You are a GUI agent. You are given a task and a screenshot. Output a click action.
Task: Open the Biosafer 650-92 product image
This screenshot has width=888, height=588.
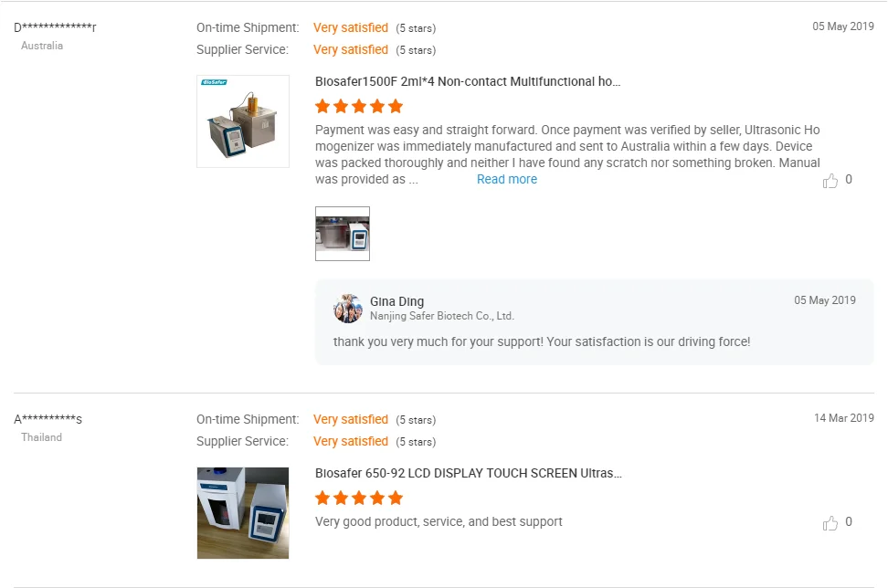point(243,513)
